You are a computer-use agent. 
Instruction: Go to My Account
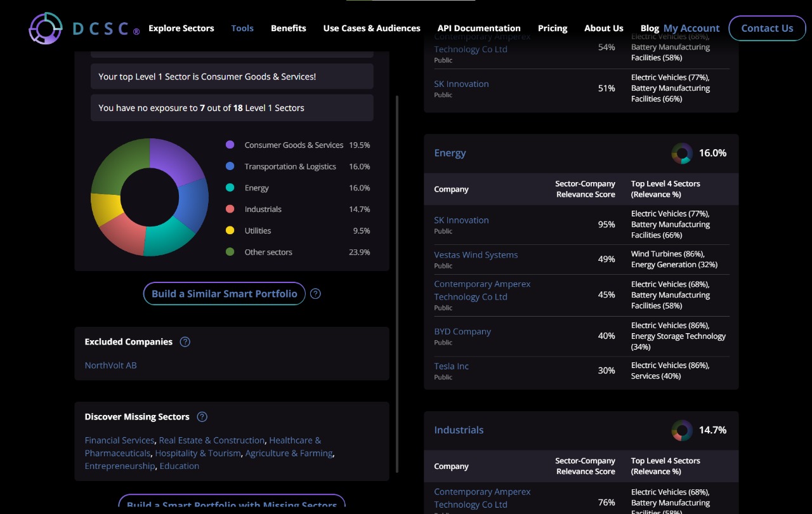[691, 28]
